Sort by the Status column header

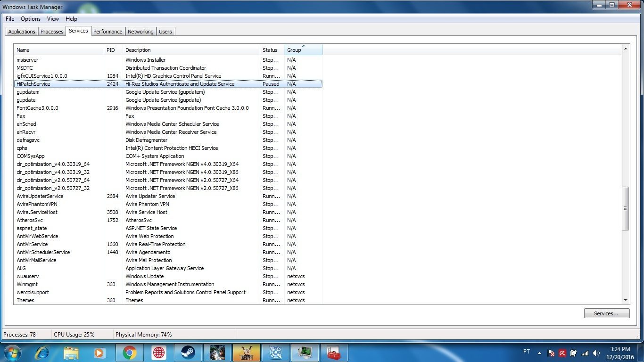coord(272,50)
